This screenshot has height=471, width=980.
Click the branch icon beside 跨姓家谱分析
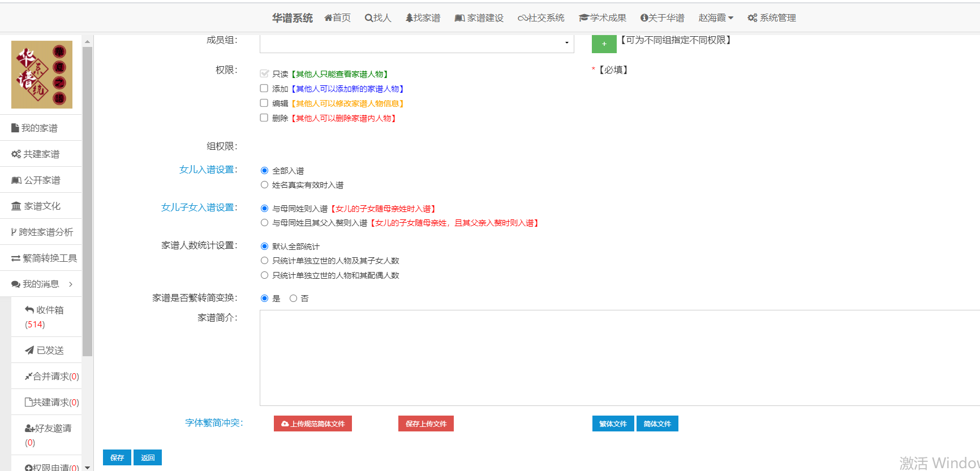coord(14,232)
